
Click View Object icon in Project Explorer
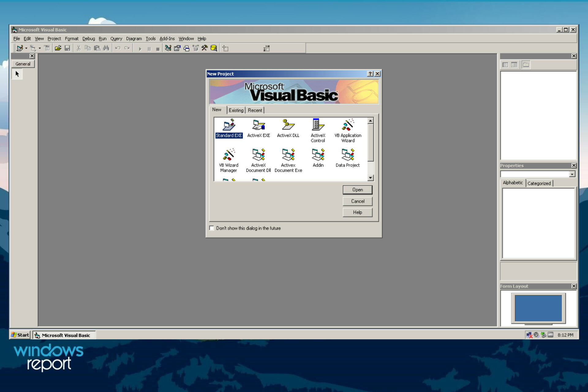pos(514,65)
